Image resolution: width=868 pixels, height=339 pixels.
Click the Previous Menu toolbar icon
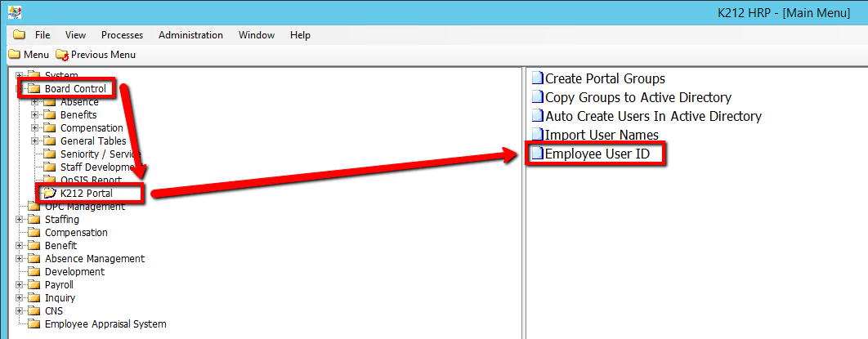coord(62,55)
